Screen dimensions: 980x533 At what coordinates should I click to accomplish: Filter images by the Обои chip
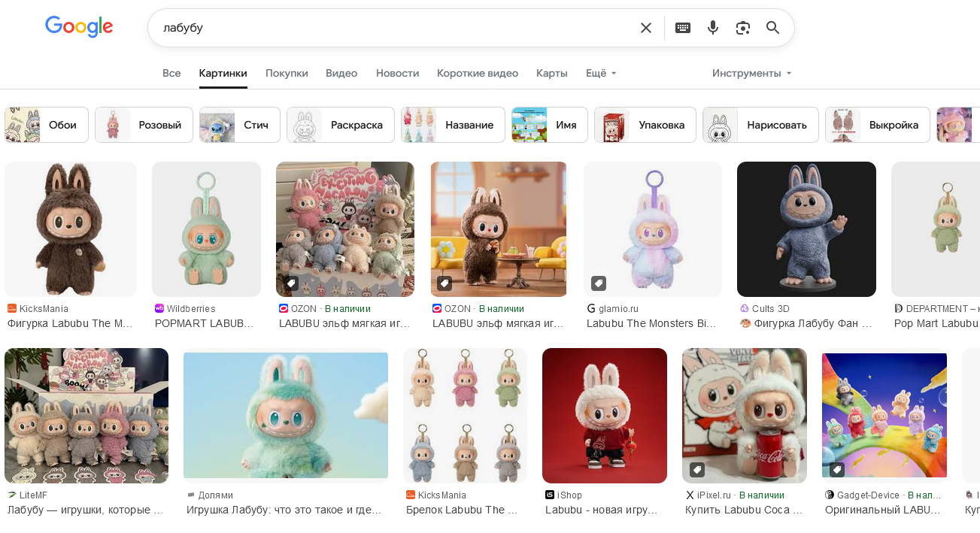47,125
